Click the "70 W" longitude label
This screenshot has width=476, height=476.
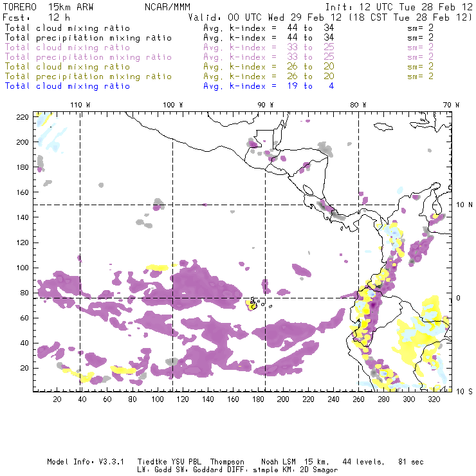(451, 105)
